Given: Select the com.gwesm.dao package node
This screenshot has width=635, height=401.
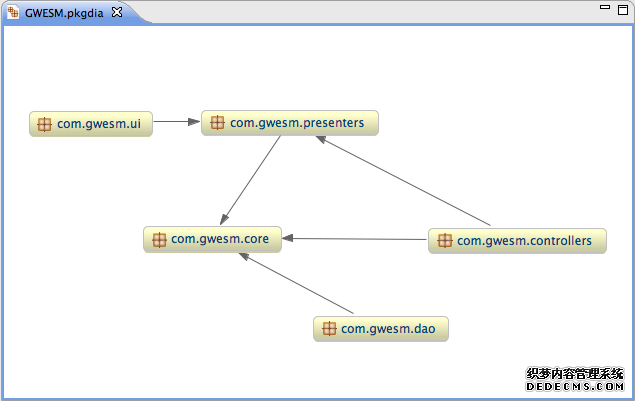Looking at the screenshot, I should click(381, 329).
